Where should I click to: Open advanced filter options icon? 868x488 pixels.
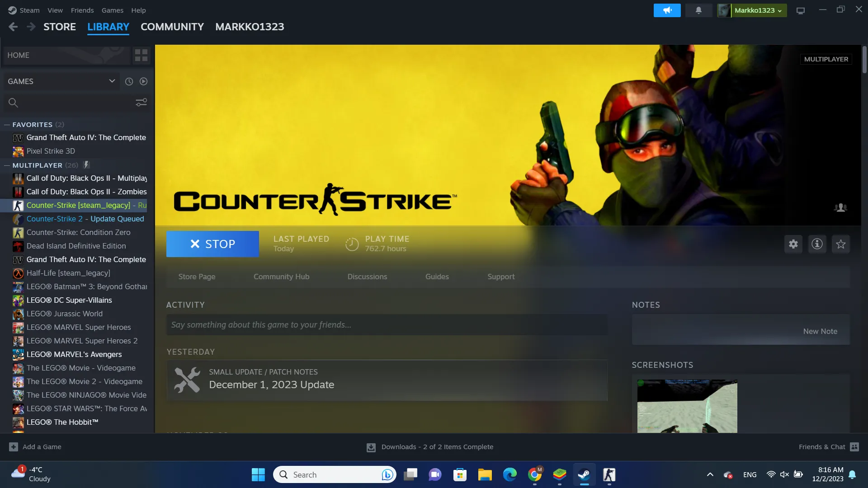pos(141,103)
